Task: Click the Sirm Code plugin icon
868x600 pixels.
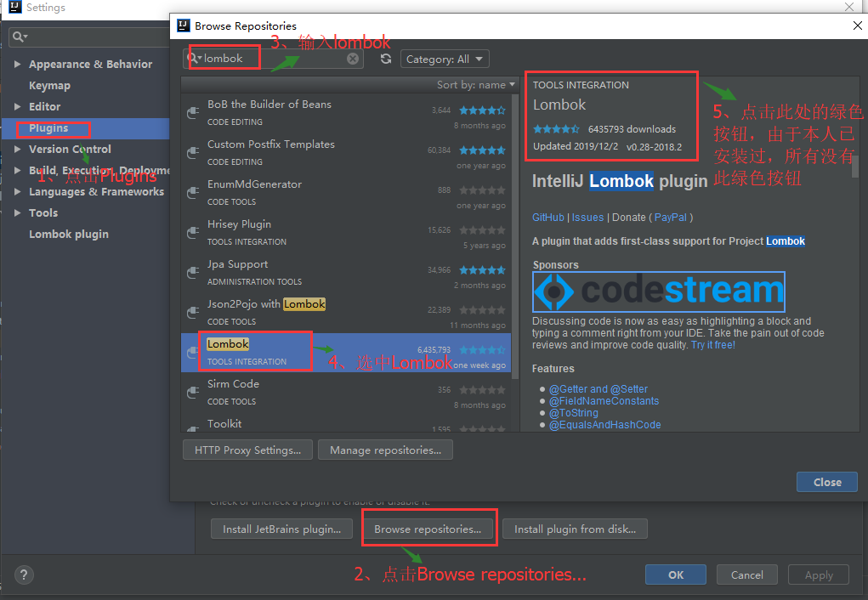Action: click(193, 392)
